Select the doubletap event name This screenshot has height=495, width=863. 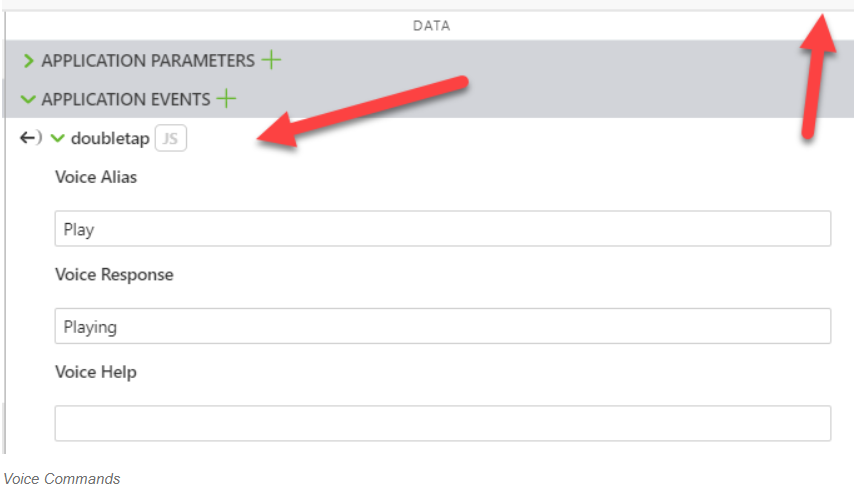tap(110, 139)
